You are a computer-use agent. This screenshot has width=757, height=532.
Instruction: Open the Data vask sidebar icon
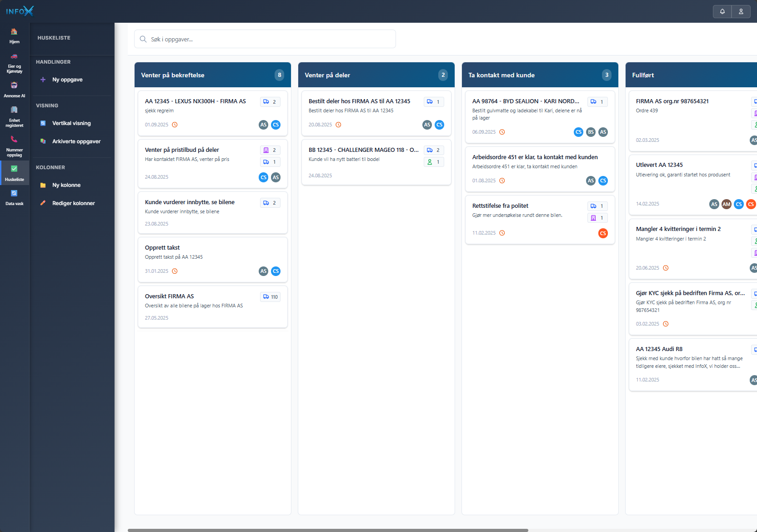click(x=14, y=193)
